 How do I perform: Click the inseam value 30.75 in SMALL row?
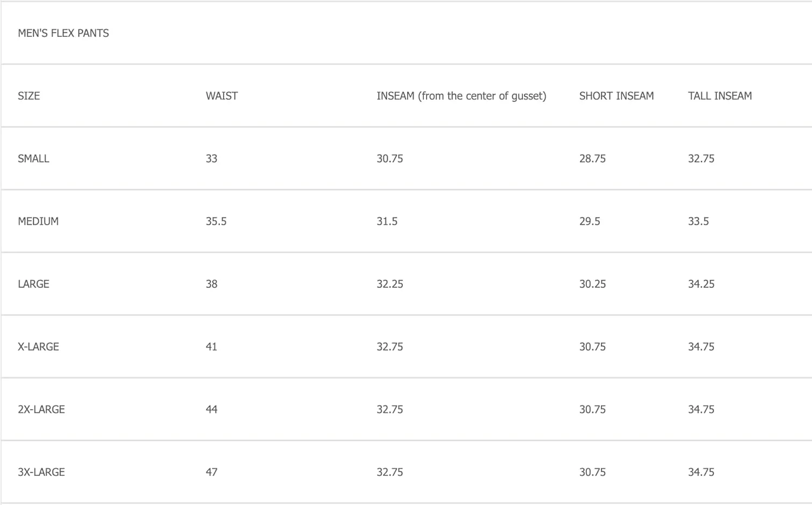click(x=390, y=159)
